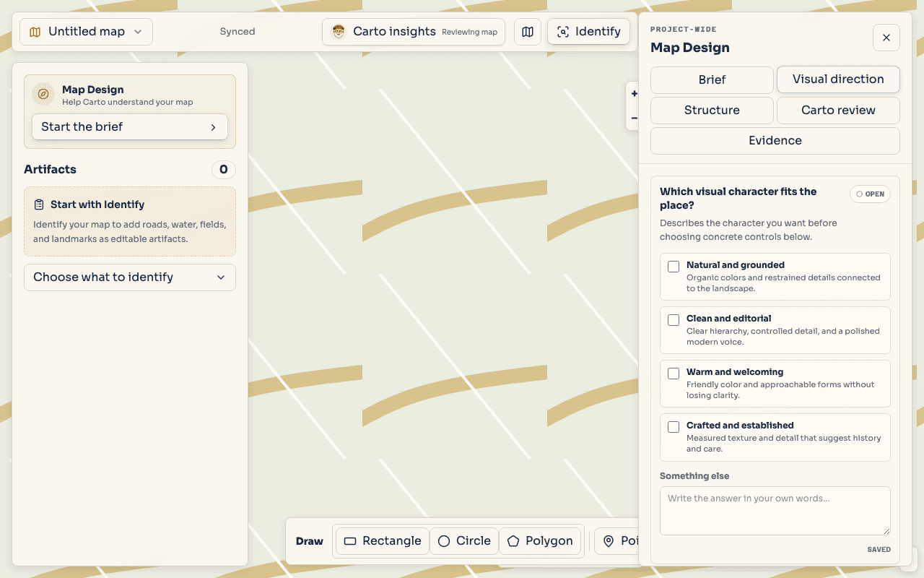
Task: Switch to the Brief tab
Action: click(712, 80)
